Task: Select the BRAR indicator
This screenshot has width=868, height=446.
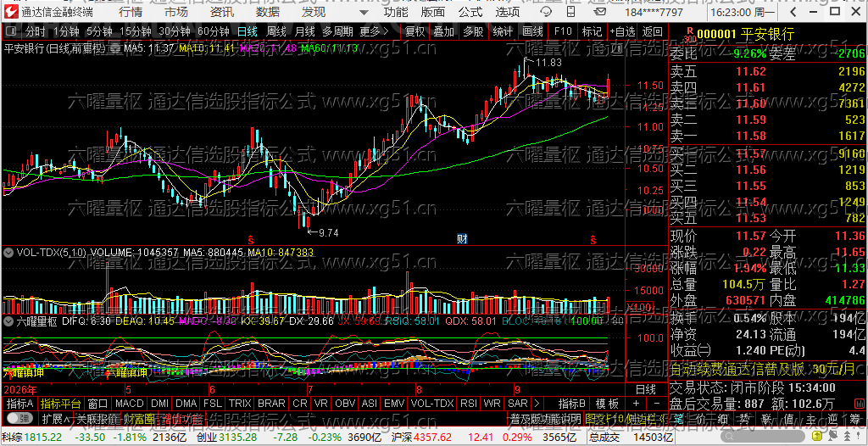Action: click(271, 404)
